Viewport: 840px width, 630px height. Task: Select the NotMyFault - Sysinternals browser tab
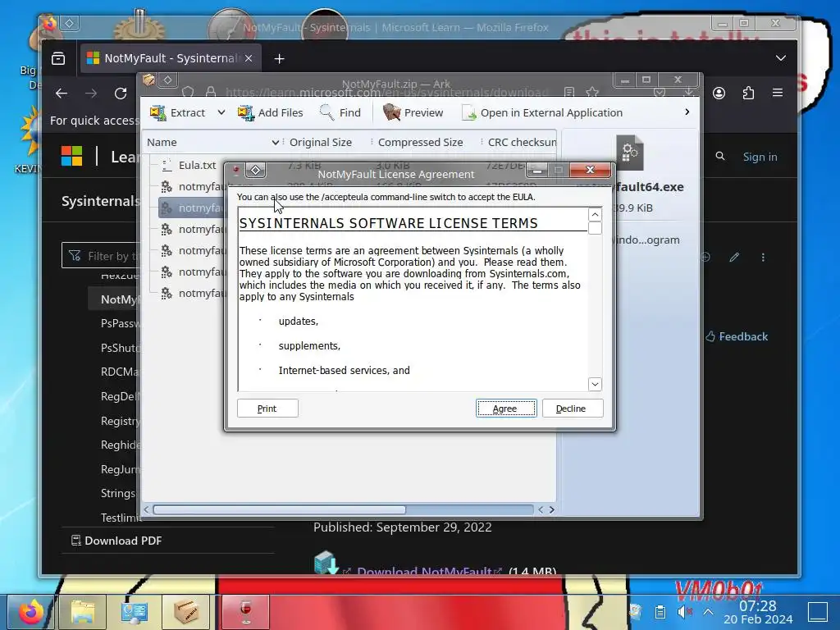click(171, 58)
